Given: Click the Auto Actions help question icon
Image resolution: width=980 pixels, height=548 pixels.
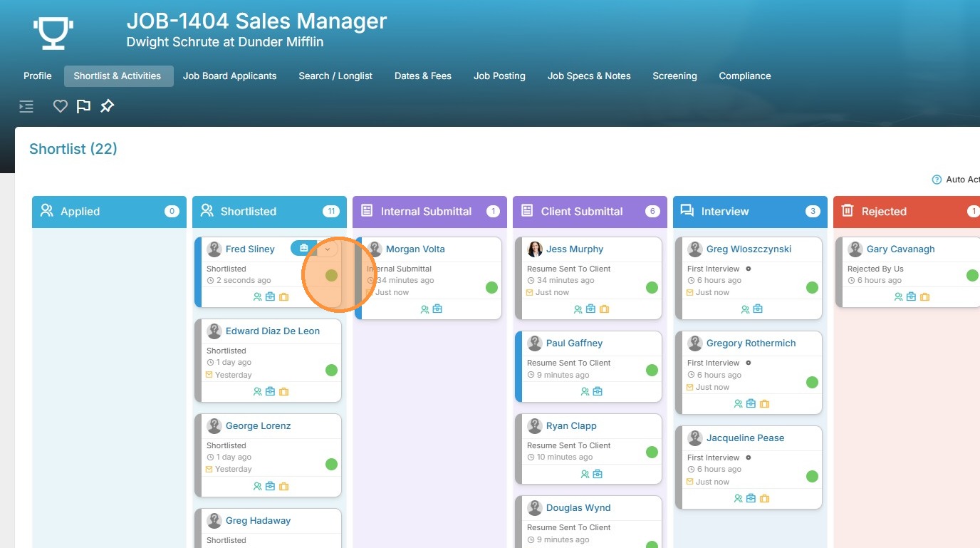Looking at the screenshot, I should click(937, 180).
